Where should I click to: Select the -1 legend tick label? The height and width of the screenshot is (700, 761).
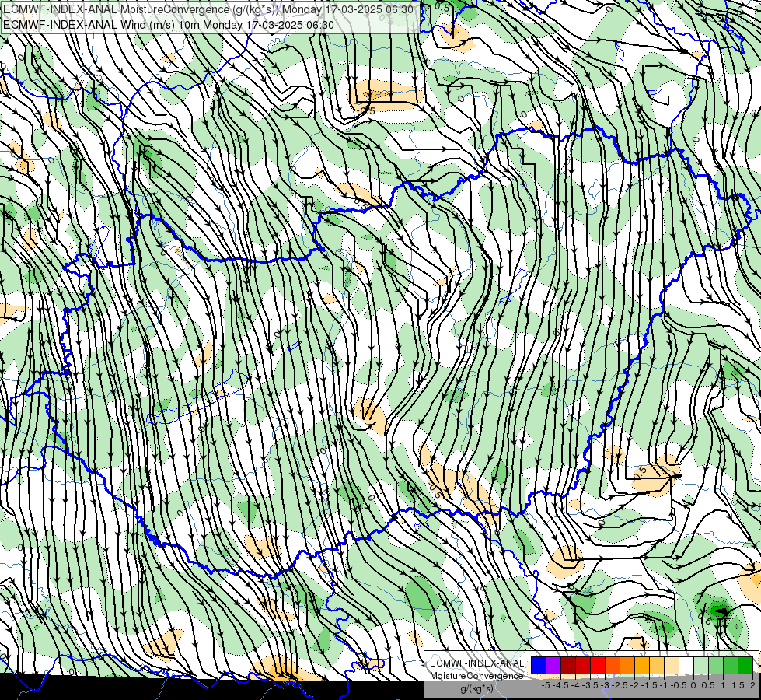[664, 685]
